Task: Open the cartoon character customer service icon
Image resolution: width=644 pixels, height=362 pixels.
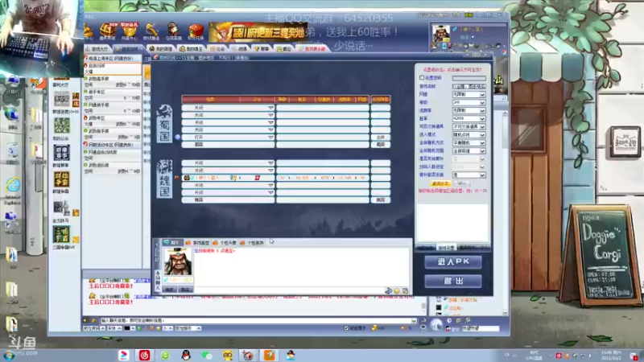Action: pyautogui.click(x=173, y=31)
